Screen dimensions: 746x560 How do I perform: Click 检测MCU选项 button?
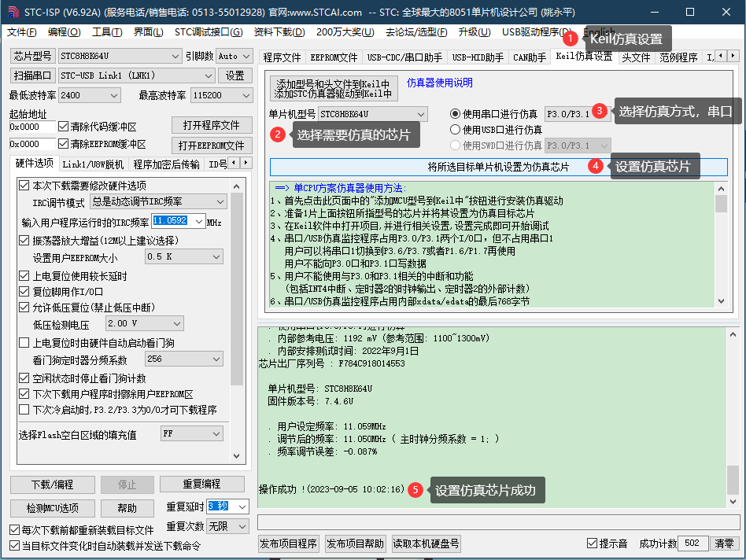[x=53, y=508]
